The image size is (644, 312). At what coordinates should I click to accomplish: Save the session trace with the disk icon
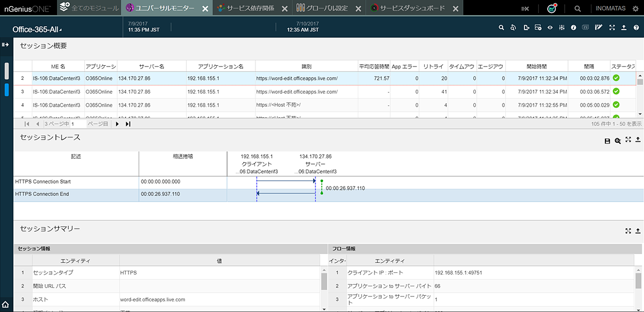607,141
